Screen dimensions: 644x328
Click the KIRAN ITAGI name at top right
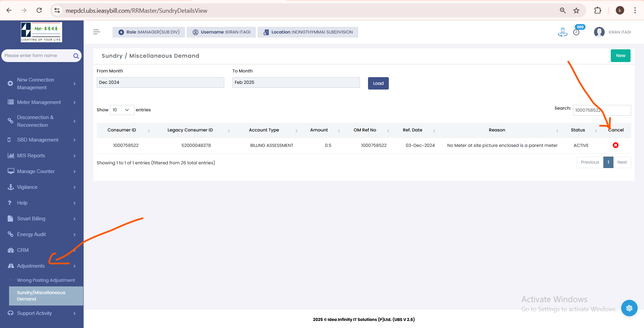coord(620,32)
